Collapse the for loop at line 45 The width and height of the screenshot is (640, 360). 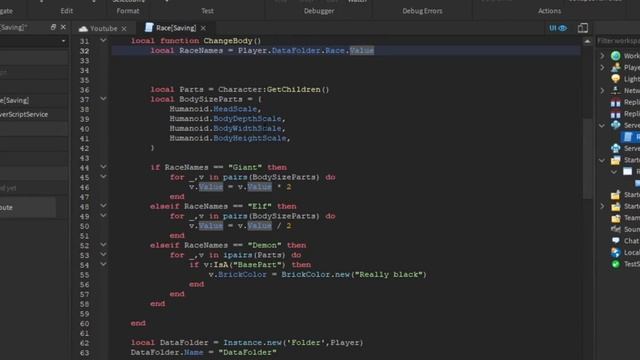click(103, 177)
